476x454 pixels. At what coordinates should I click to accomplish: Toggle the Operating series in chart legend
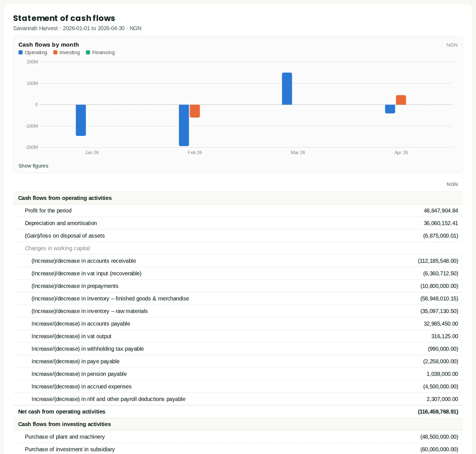point(33,52)
